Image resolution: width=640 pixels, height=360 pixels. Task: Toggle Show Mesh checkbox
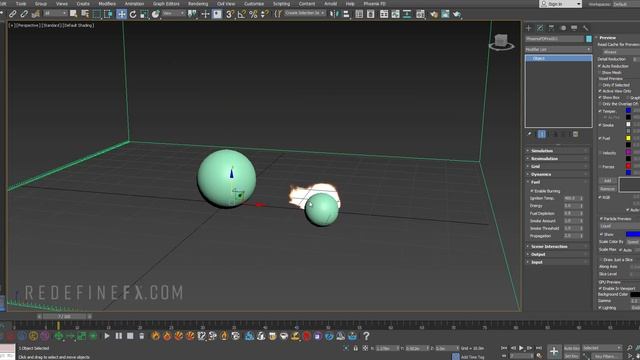point(600,72)
